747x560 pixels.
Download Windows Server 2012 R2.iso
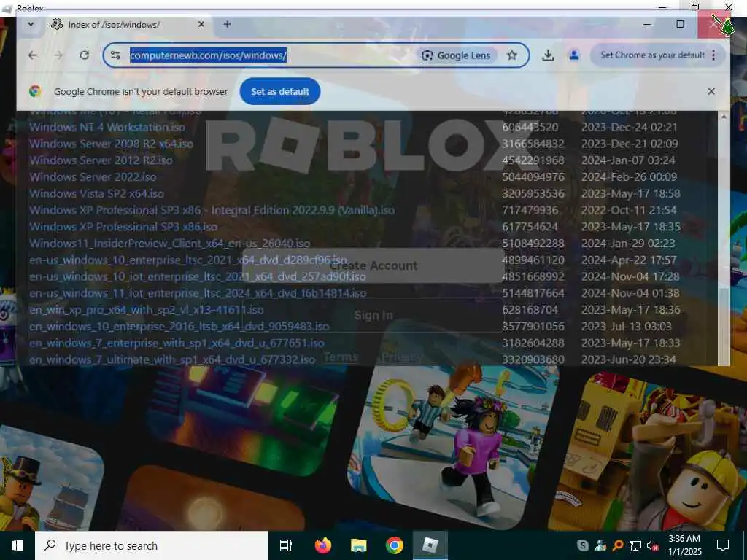point(101,160)
